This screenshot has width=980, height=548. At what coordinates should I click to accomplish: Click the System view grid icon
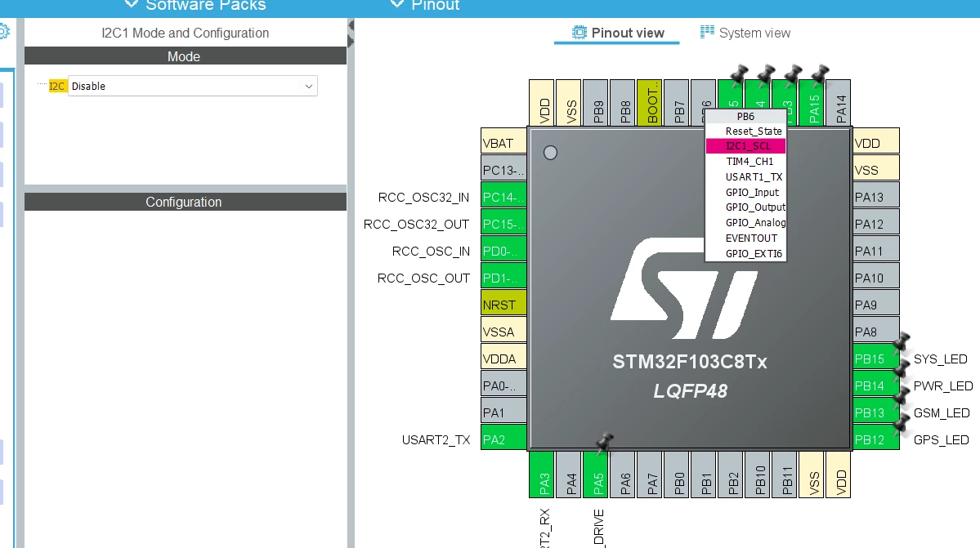pyautogui.click(x=707, y=32)
